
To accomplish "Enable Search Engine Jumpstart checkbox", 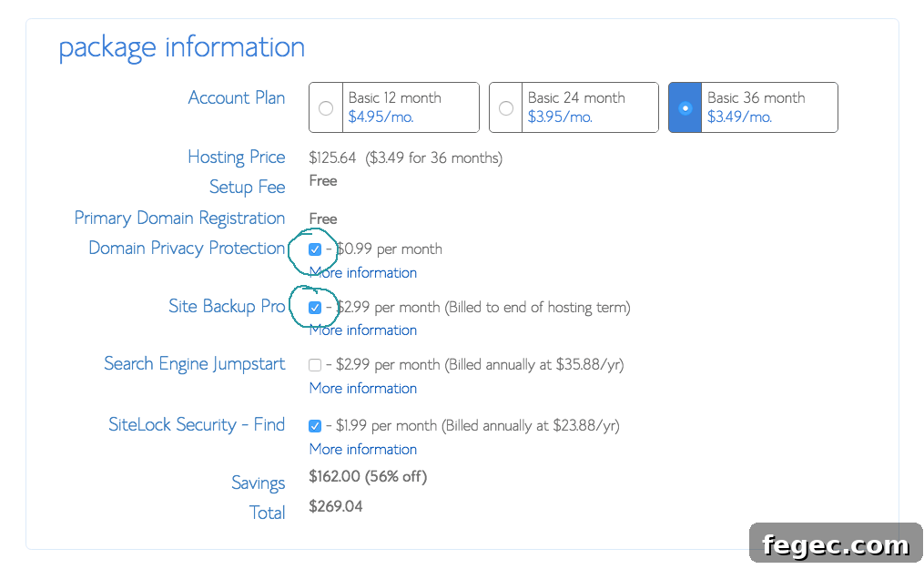I will 315,364.
